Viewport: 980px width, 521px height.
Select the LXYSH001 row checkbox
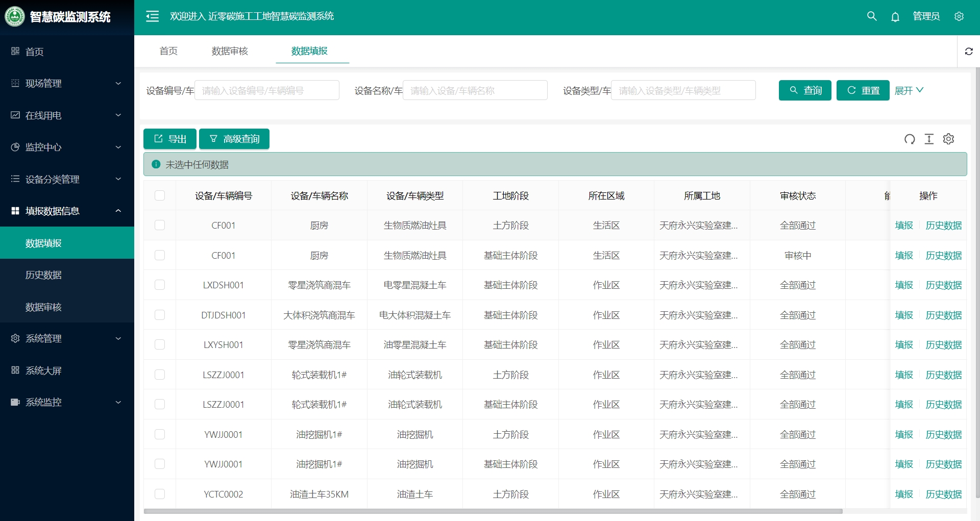tap(160, 344)
